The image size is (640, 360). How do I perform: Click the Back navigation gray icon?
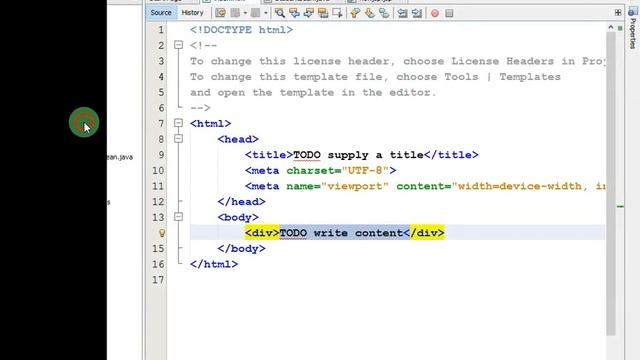click(x=235, y=13)
